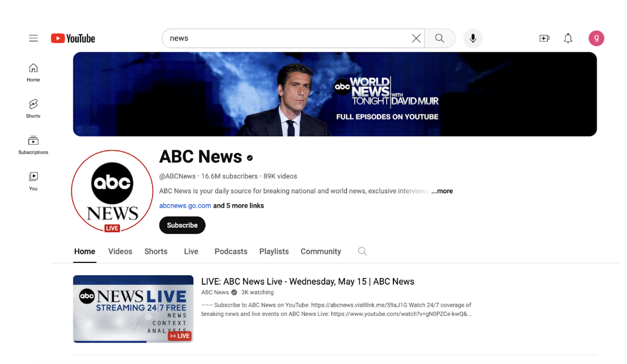Open the hamburger guide menu
This screenshot has width=627, height=364.
pos(33,39)
